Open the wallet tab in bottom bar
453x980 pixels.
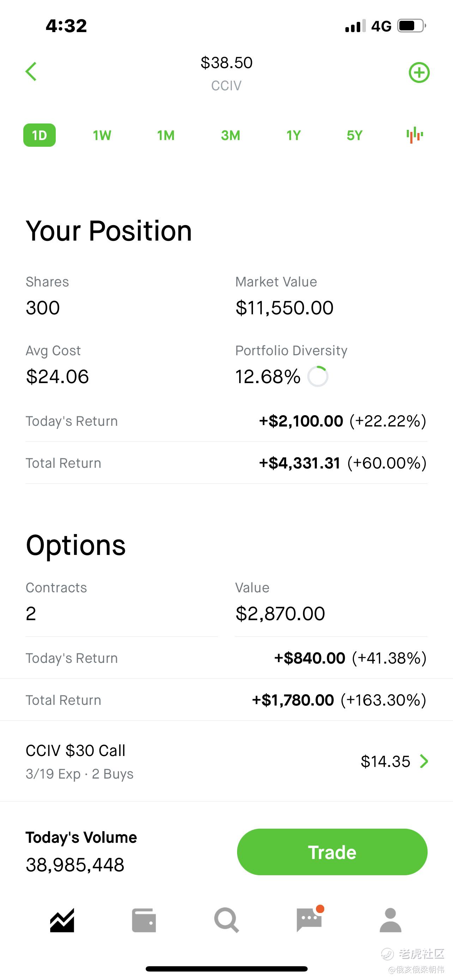pos(144,920)
